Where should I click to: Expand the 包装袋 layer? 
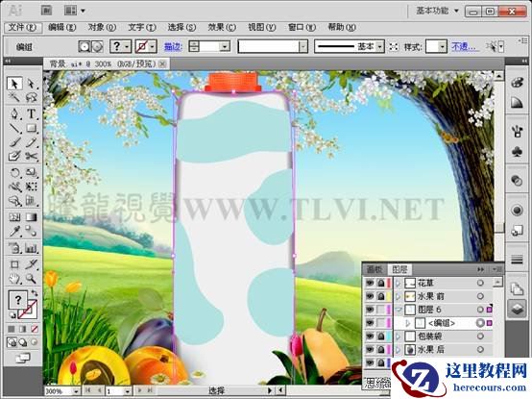click(399, 337)
